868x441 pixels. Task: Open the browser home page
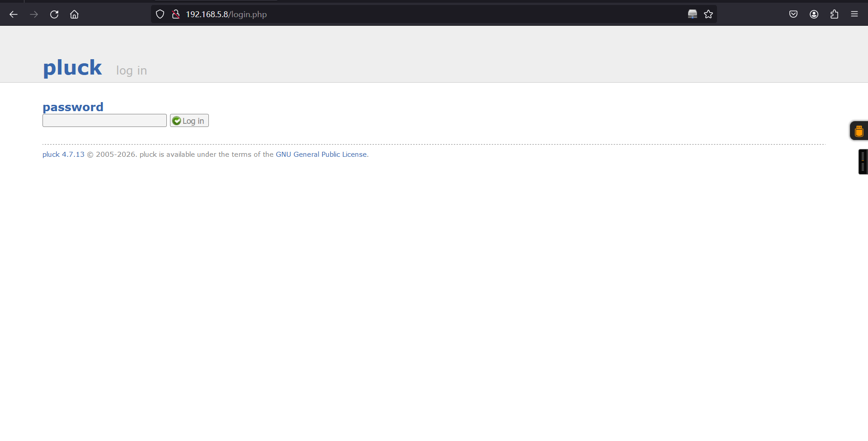point(74,14)
